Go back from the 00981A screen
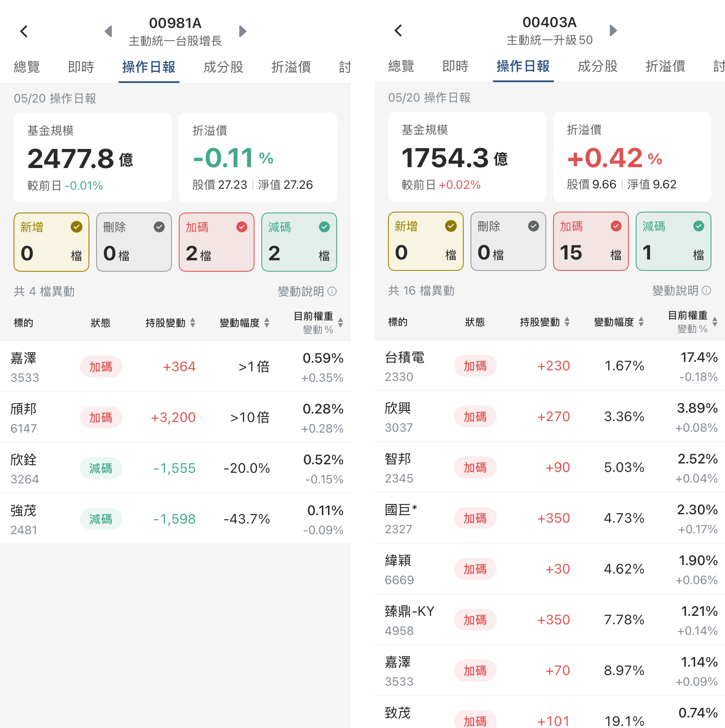This screenshot has height=728, width=725. click(x=24, y=31)
